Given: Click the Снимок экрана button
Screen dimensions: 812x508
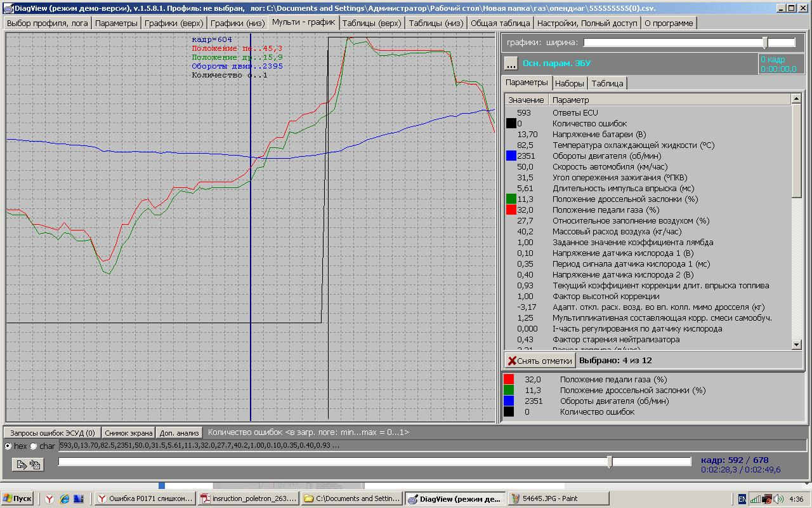Looking at the screenshot, I should pos(128,432).
